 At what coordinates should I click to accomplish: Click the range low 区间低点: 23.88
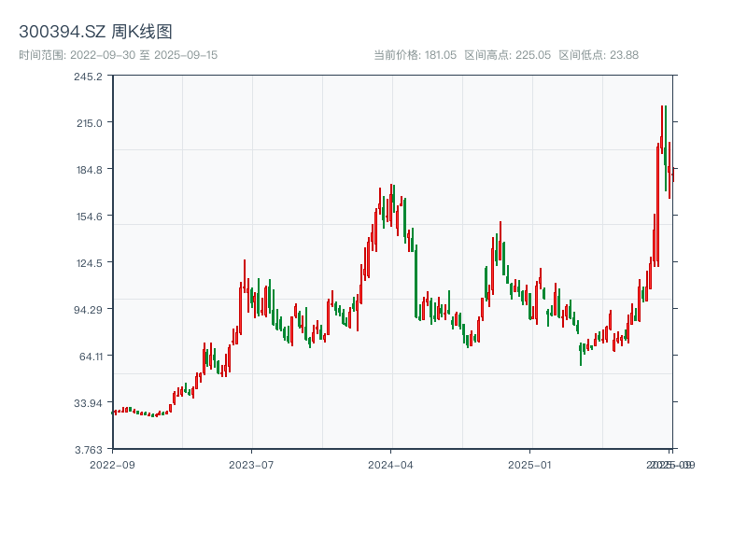599,55
